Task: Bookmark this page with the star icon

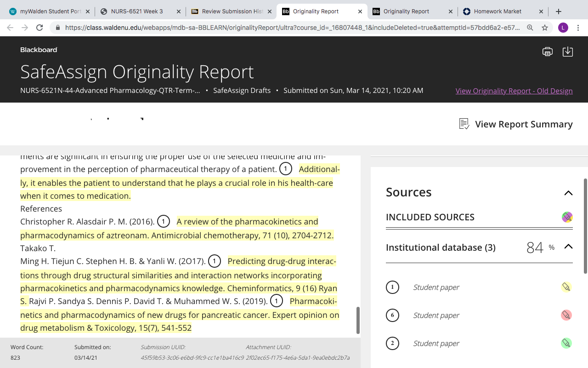Action: [x=545, y=28]
